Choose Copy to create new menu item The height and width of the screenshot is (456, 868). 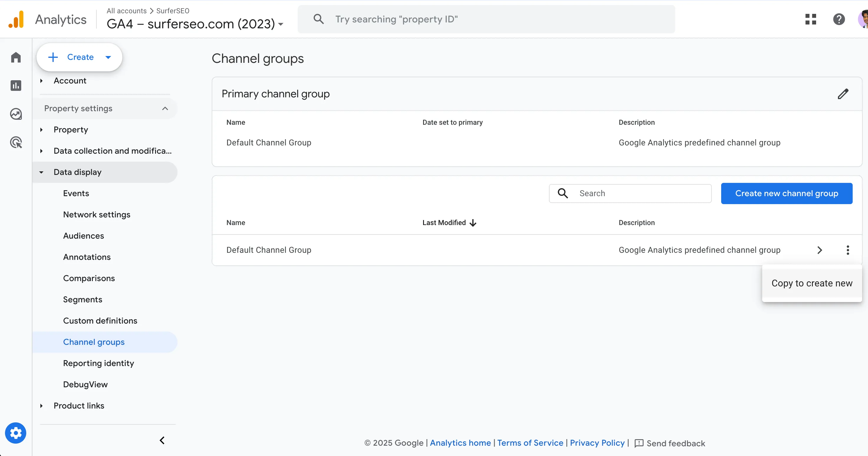tap(811, 283)
